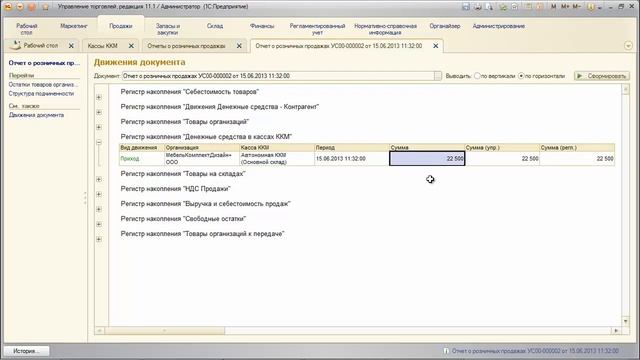Click the select button in Документ field
Image resolution: width=640 pixels, height=360 pixels.
tap(438, 76)
